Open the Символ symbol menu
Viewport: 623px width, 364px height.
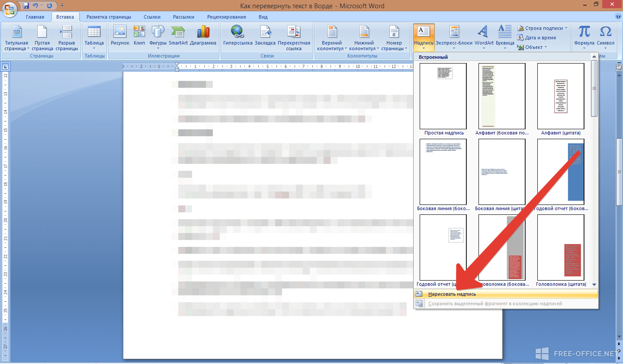pos(605,37)
